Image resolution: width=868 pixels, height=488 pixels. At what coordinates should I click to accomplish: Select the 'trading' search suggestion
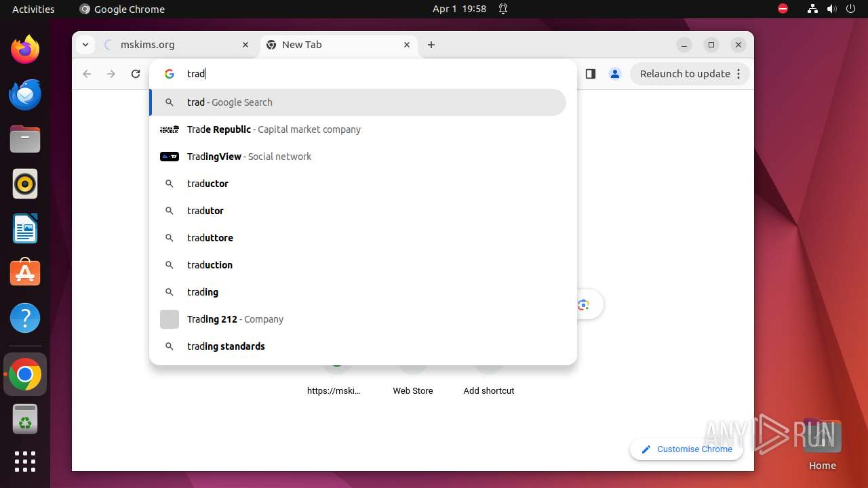(358, 292)
